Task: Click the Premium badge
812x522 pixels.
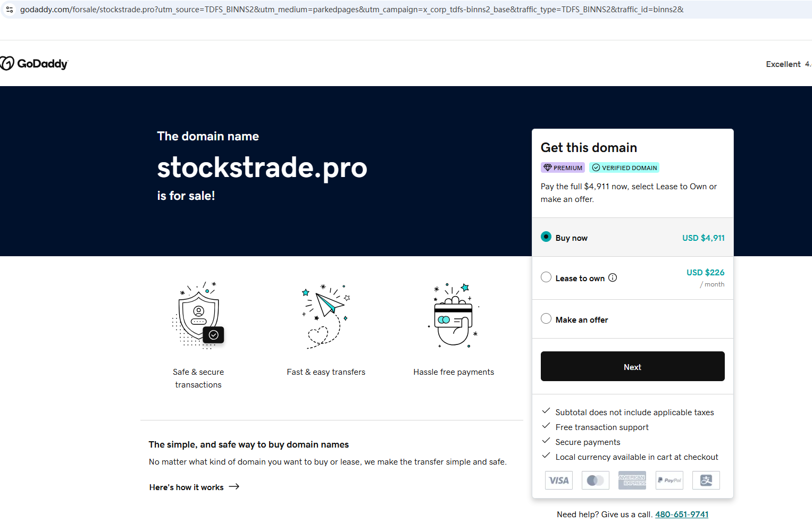Action: point(563,168)
